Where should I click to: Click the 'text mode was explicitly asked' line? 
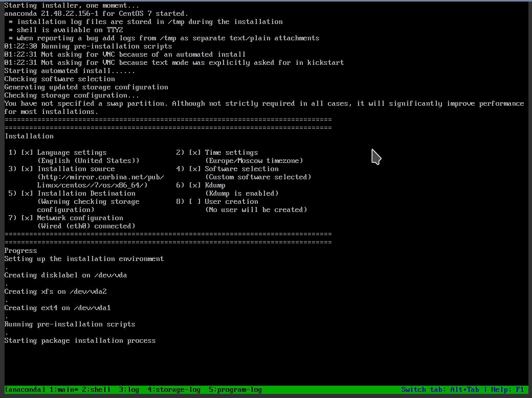click(x=174, y=63)
